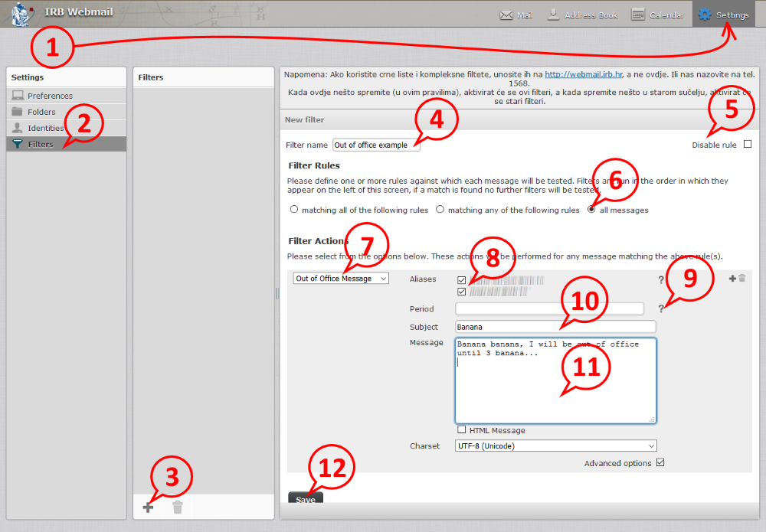Open the Out of Office Message action dropdown
Screen dimensions: 766x532
coord(342,279)
